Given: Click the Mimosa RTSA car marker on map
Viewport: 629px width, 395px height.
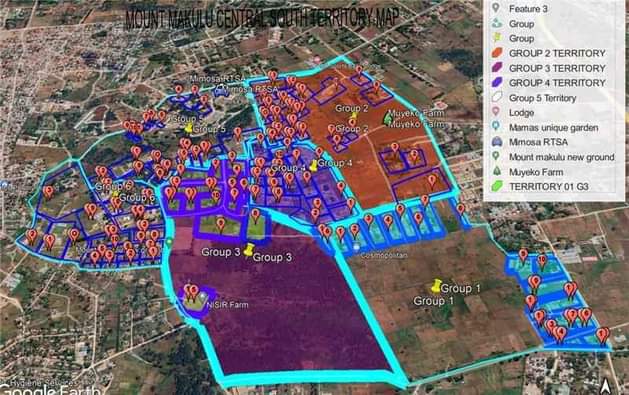Looking at the screenshot, I should pyautogui.click(x=220, y=90).
